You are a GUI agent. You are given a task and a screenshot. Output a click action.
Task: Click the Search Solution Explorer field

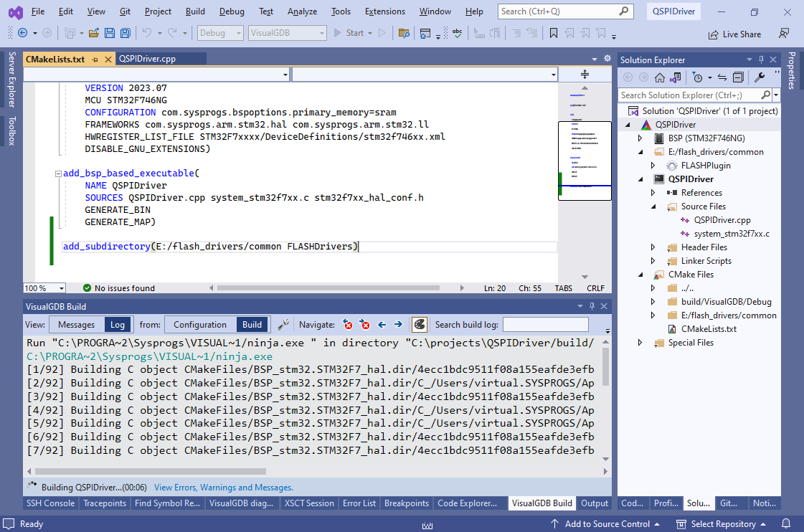(690, 95)
